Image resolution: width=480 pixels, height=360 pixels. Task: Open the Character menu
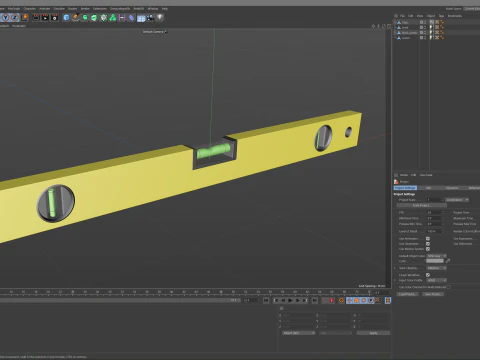30,9
